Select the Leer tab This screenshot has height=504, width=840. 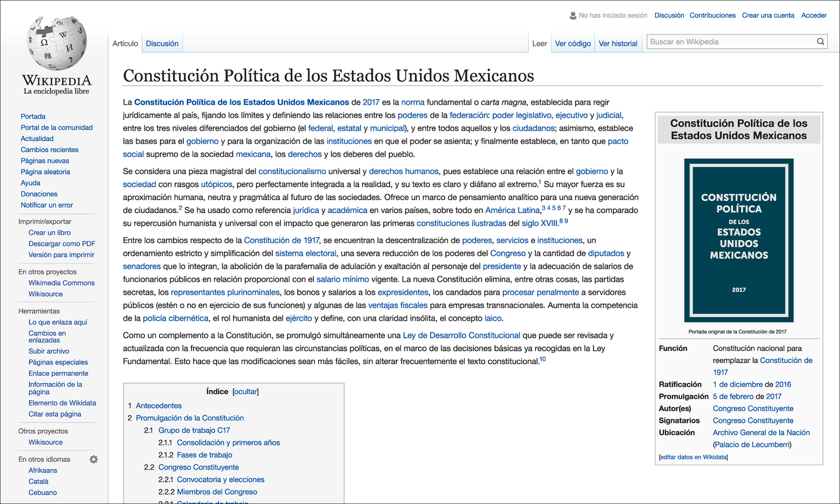click(x=539, y=43)
